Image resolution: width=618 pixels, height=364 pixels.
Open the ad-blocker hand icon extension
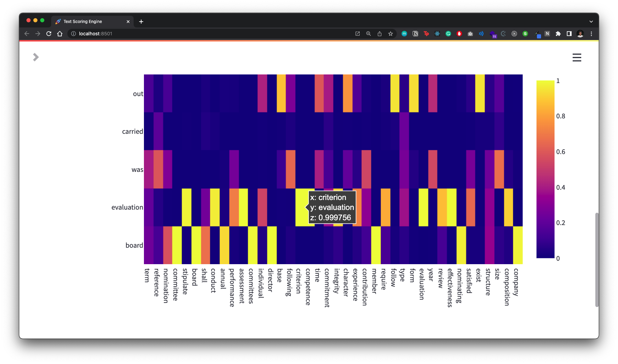(459, 34)
